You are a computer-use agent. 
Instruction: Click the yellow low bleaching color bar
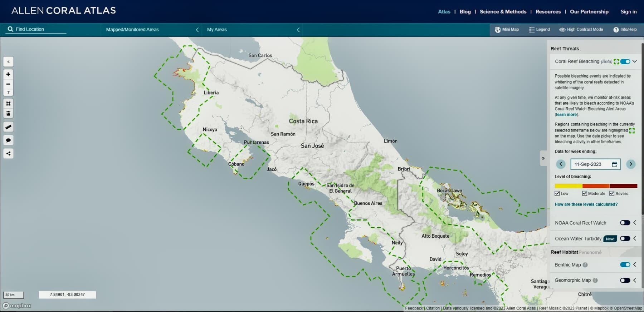pos(569,186)
